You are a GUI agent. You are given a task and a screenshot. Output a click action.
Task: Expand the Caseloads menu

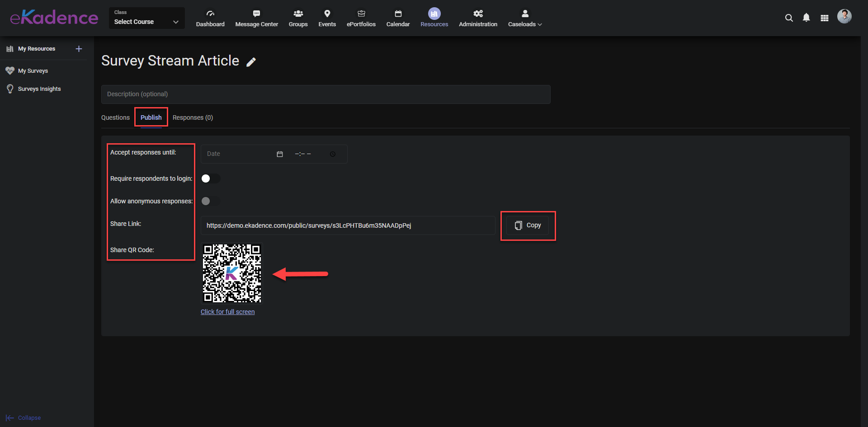click(x=525, y=19)
